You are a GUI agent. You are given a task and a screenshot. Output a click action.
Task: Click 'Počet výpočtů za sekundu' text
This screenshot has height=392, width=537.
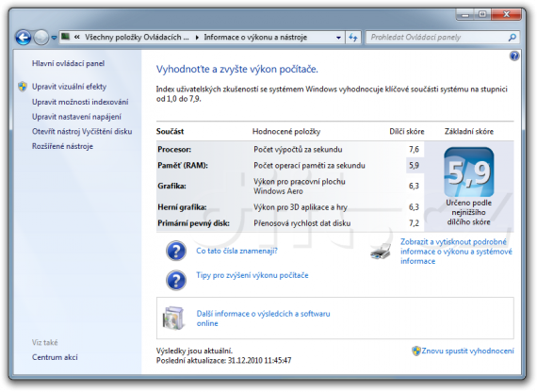[x=298, y=150]
